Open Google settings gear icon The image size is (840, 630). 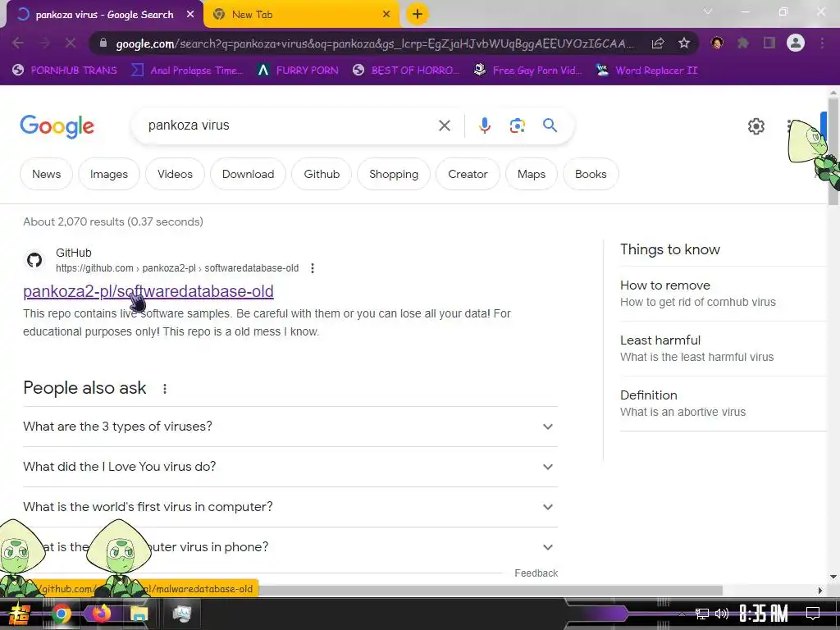(756, 126)
